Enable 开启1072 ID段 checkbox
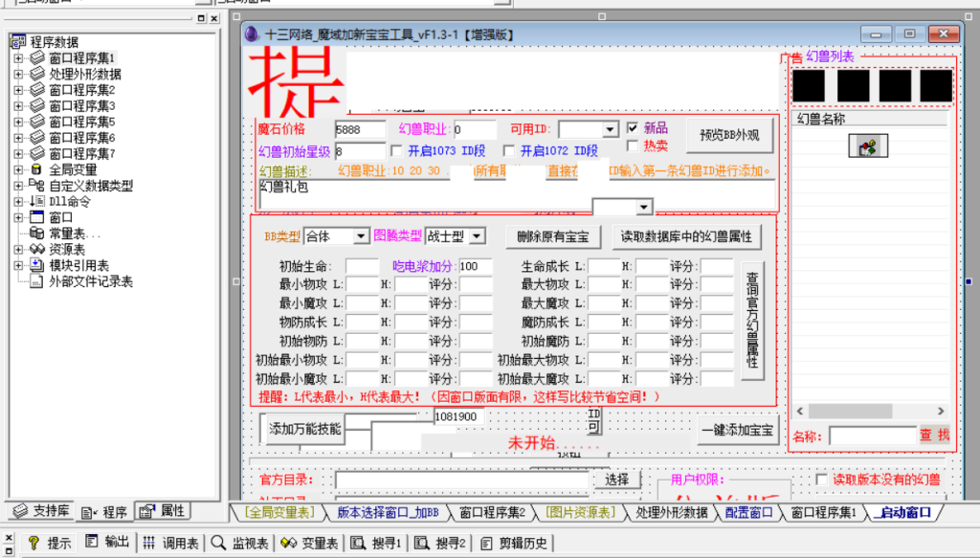 [x=509, y=150]
